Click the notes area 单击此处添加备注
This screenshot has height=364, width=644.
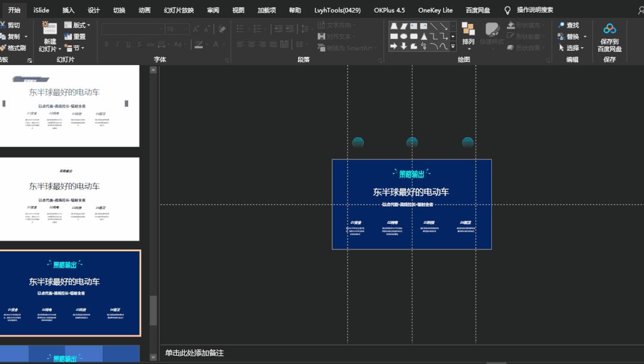coord(194,353)
